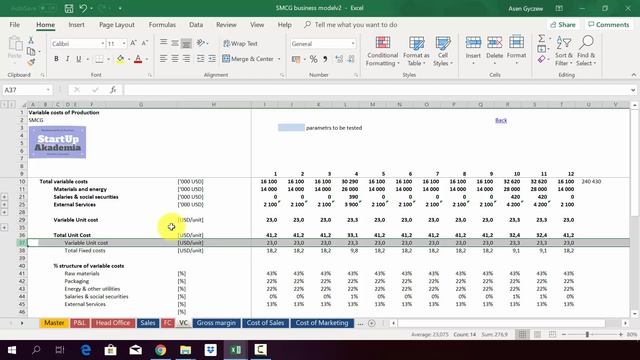Switch to the Master sheet tab

54,323
